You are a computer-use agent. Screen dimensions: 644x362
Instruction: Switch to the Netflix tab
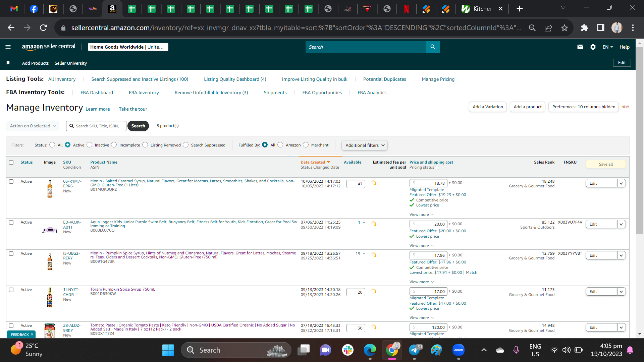tap(407, 9)
